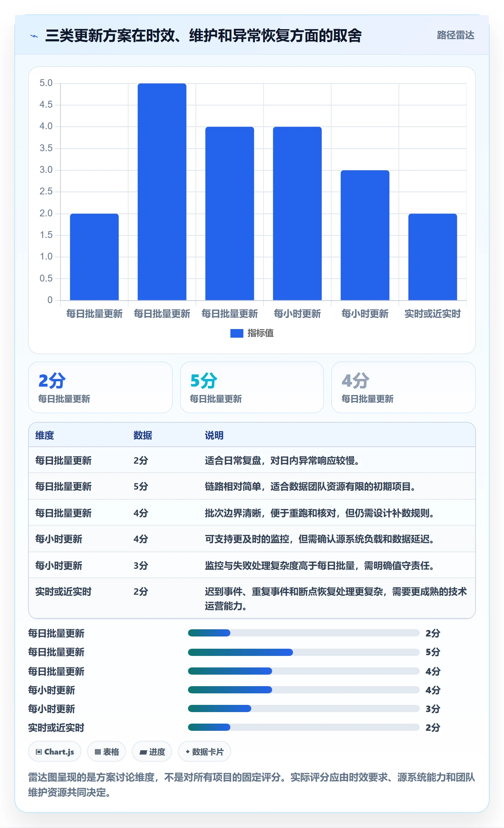Image resolution: width=504 pixels, height=828 pixels.
Task: Click the bar icon in 进度 chip
Action: 143,752
